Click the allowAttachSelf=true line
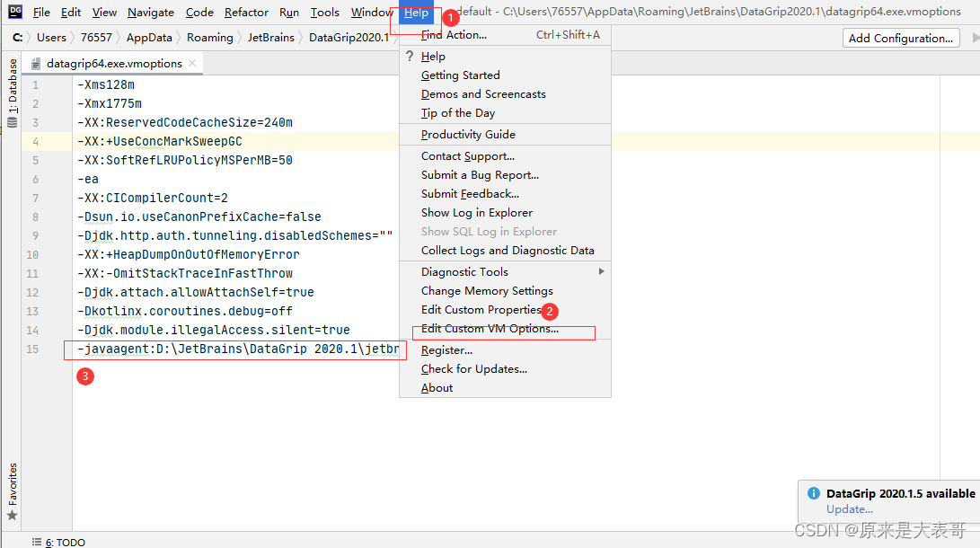 pyautogui.click(x=196, y=293)
